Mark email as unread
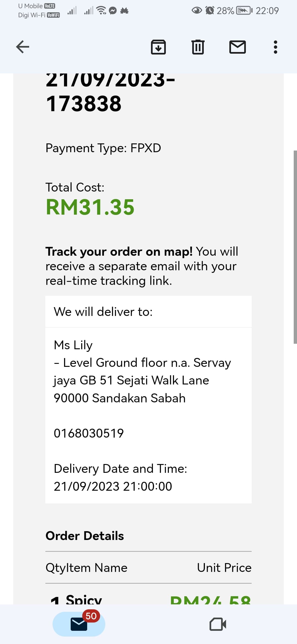297x644 pixels. coord(237,47)
